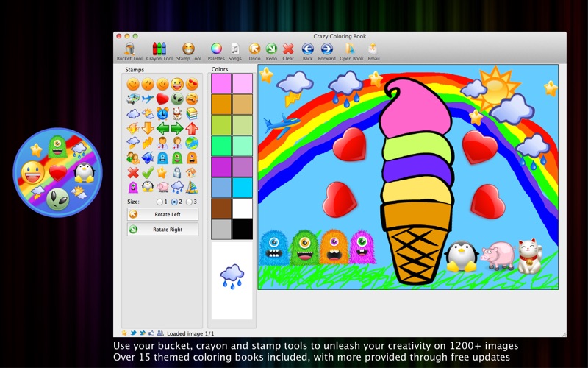Set stamp size to 1
Viewport: 588px width, 368px height.
click(x=159, y=202)
